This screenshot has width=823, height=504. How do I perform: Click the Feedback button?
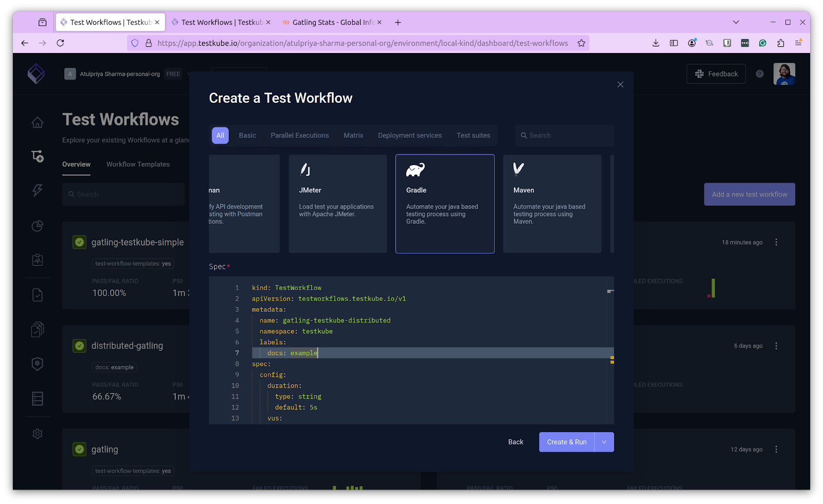tap(716, 74)
